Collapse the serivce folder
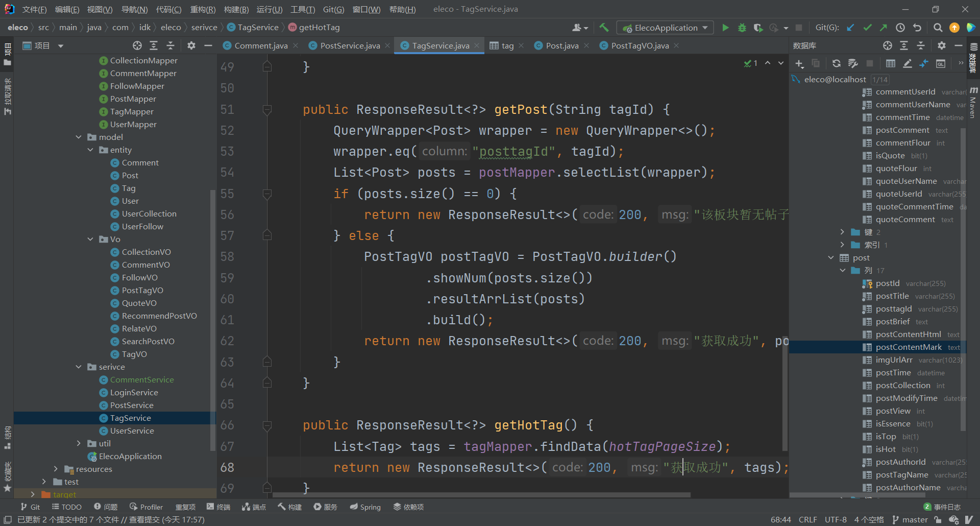 (79, 367)
